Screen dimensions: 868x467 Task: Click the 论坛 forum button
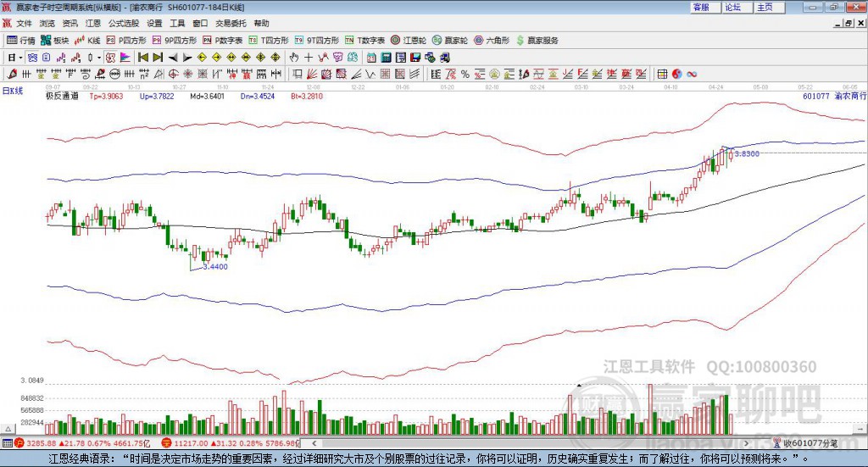click(733, 7)
